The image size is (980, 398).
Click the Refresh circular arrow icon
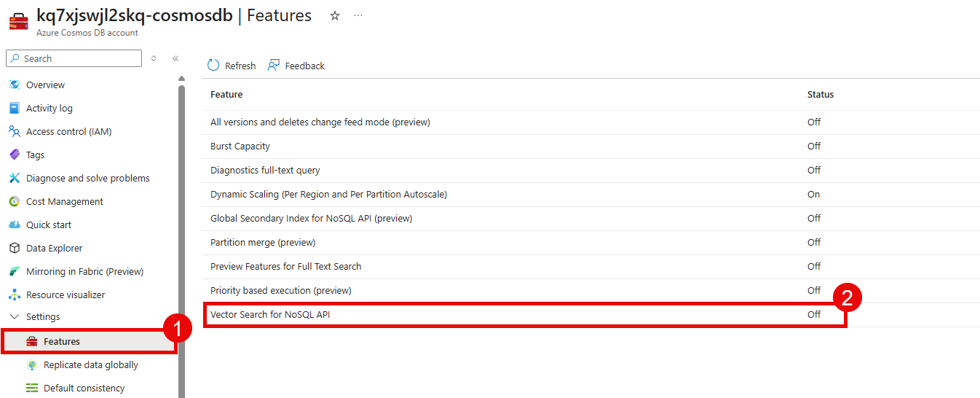point(213,66)
